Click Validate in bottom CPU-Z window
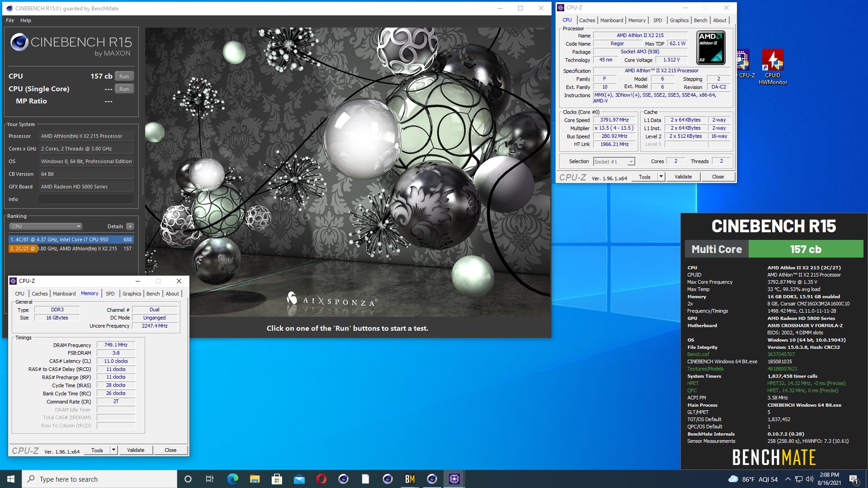The height and width of the screenshot is (488, 868). 136,450
